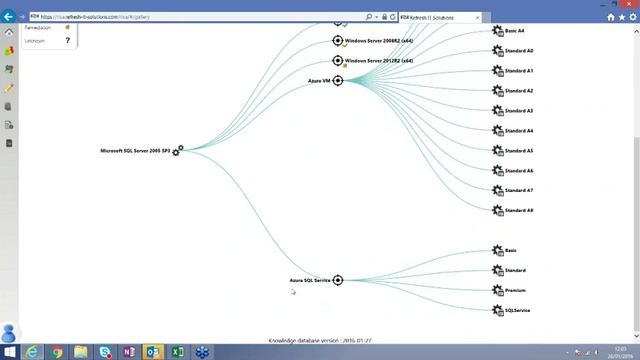Click the Windows Server 2012R2 (x64) label
The image size is (640, 360).
coord(379,61)
